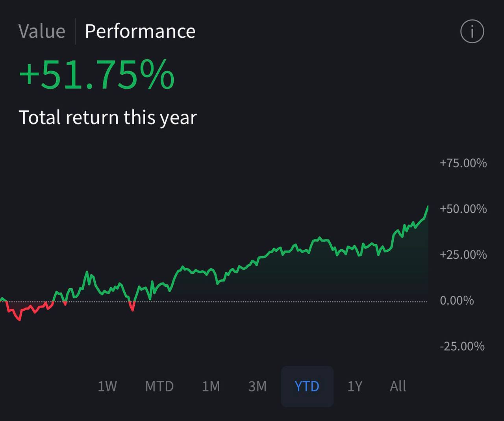Click the -25.00% axis label
This screenshot has width=504, height=421.
pos(462,347)
